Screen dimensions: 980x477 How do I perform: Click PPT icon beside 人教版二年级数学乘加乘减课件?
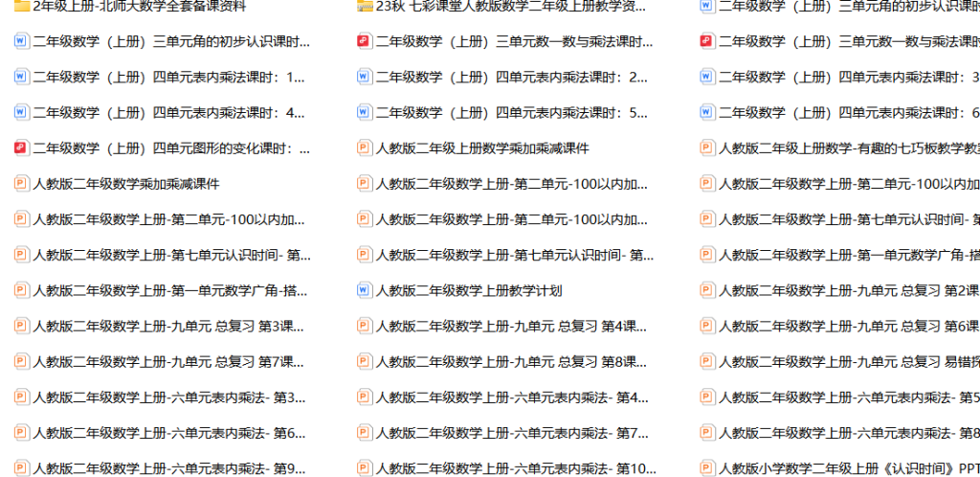pos(21,184)
